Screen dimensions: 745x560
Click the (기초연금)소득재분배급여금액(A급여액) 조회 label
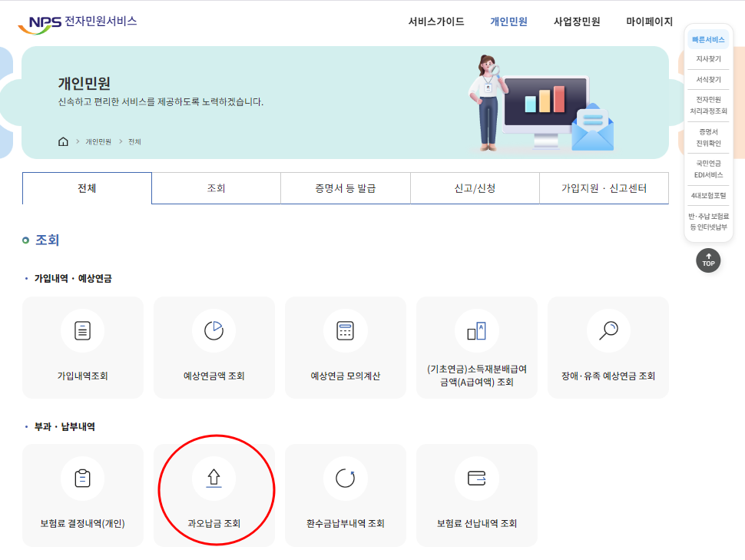coord(476,376)
